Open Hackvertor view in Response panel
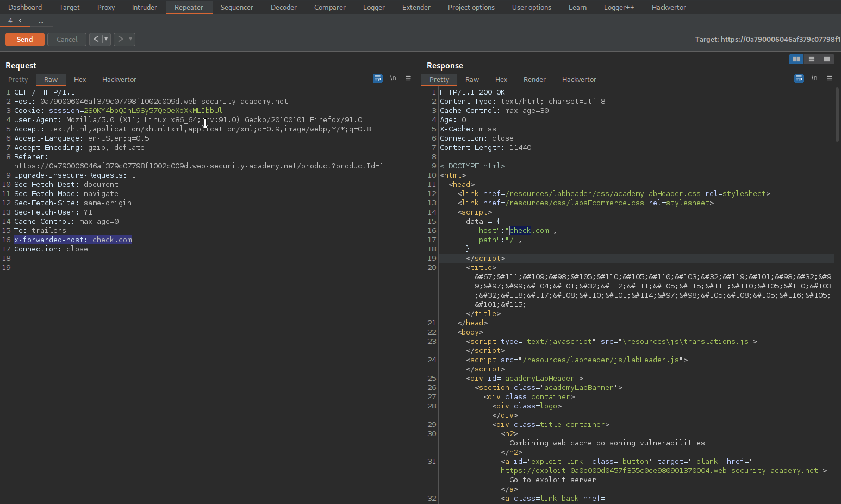841x504 pixels. tap(580, 79)
